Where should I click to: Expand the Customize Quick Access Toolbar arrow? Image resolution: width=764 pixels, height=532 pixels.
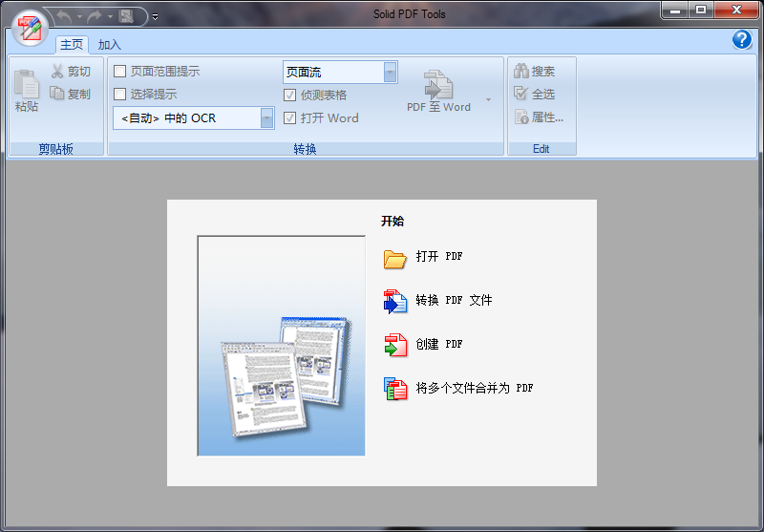click(155, 16)
